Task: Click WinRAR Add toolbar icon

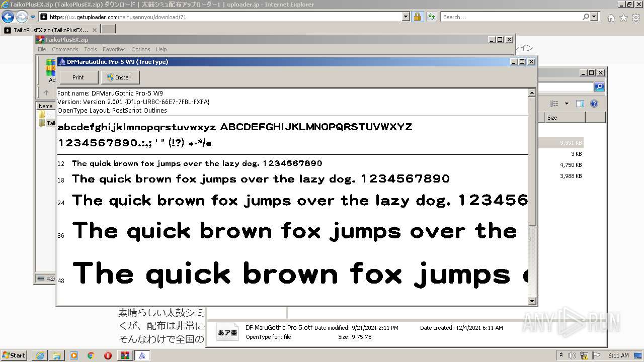Action: pos(51,70)
